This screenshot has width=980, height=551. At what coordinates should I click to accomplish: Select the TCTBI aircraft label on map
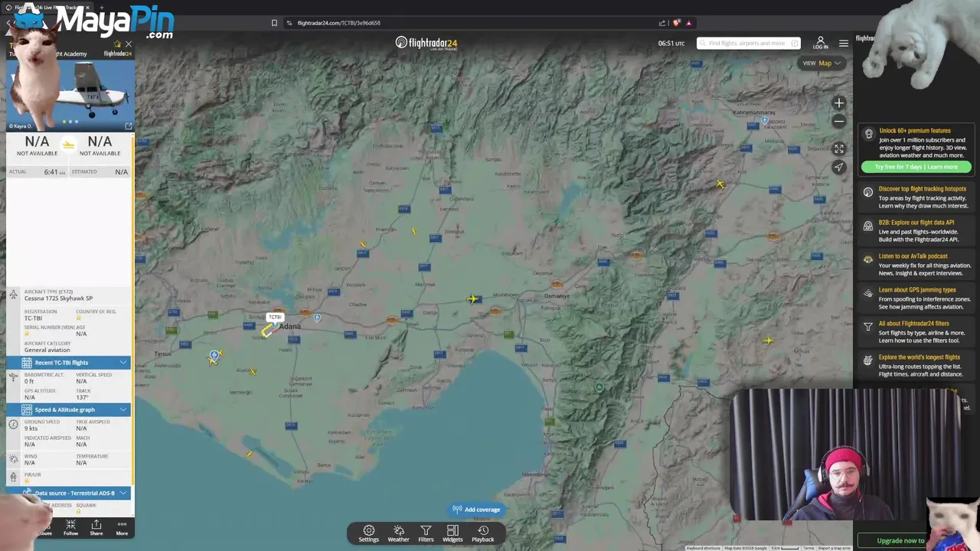pos(275,317)
